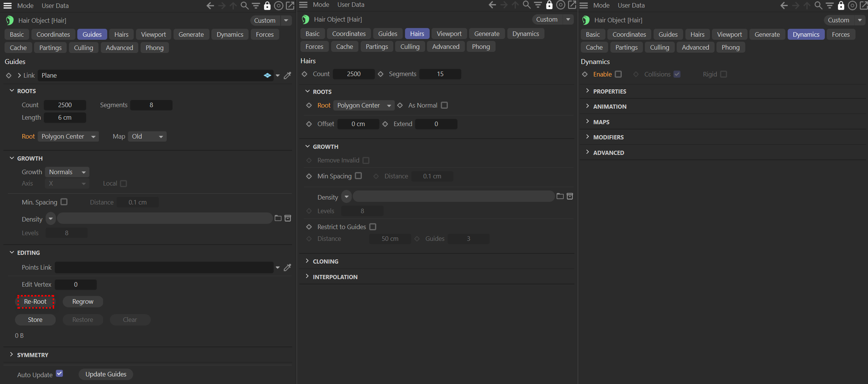Click save preset icon beside Hairs Density

click(570, 196)
